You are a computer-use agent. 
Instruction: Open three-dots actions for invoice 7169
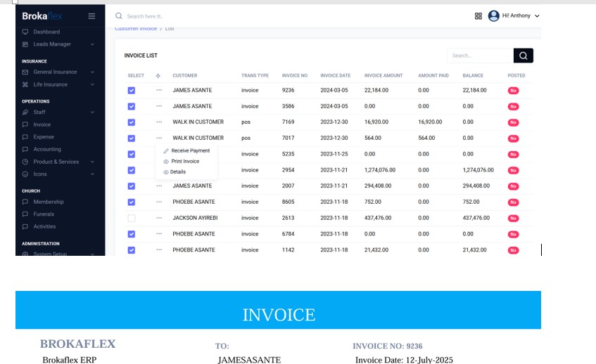point(159,122)
